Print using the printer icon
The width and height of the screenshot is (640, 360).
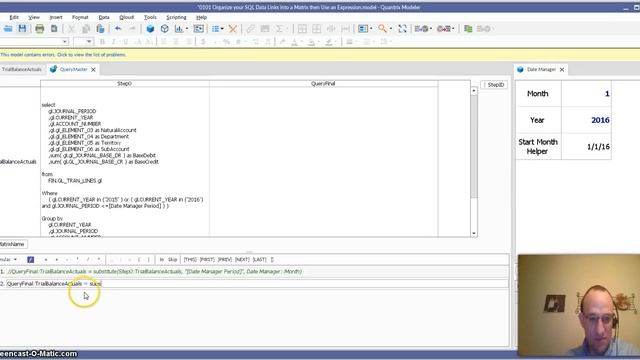(x=40, y=29)
